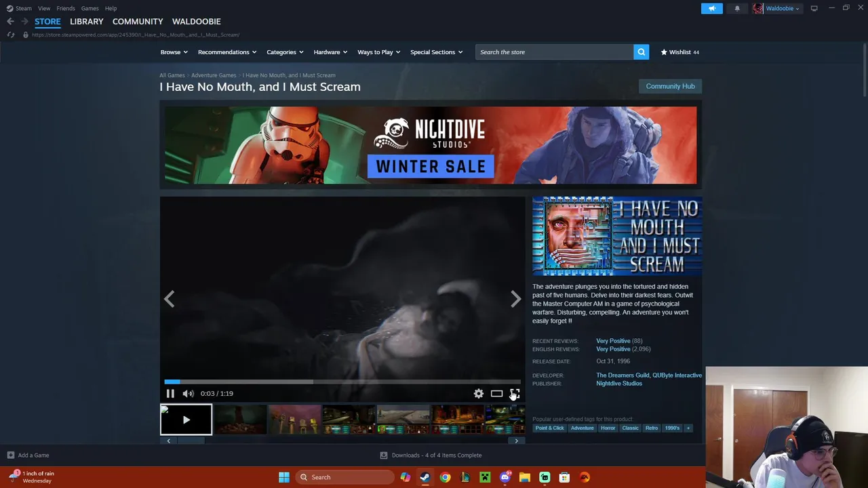Open Microsoft Store from taskbar
This screenshot has height=488, width=868.
[564, 477]
